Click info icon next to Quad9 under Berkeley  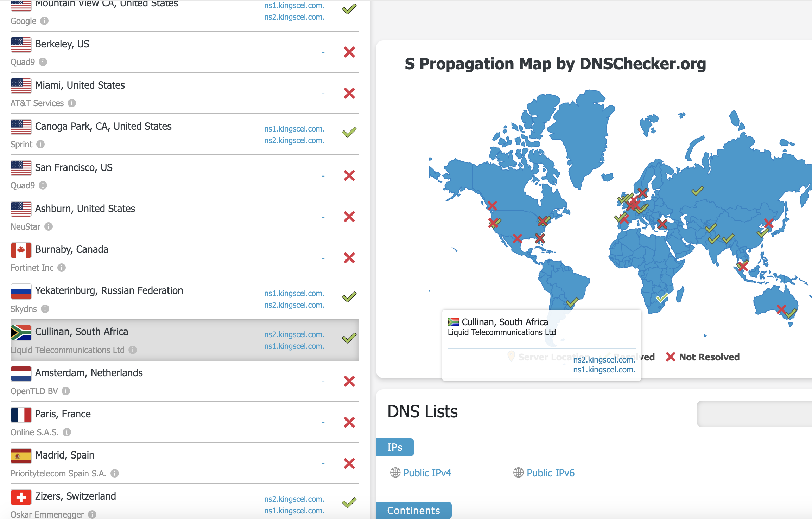tap(43, 62)
